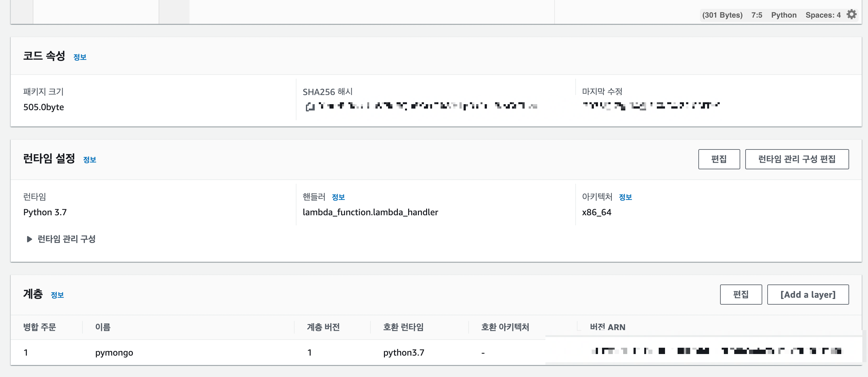
Task: Open 정보 link beside 핸들러
Action: (x=338, y=197)
